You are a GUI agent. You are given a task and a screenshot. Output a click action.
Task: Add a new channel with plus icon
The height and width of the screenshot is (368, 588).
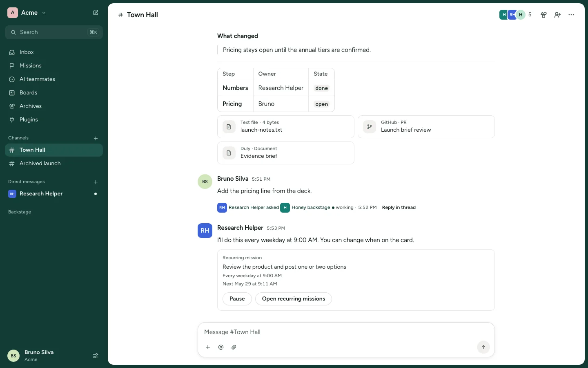[x=96, y=138]
